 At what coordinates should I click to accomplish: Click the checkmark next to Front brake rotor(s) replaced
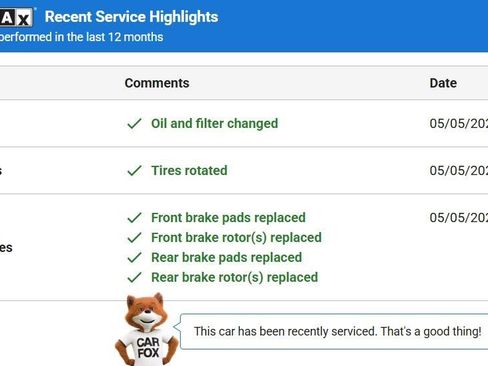pyautogui.click(x=134, y=238)
